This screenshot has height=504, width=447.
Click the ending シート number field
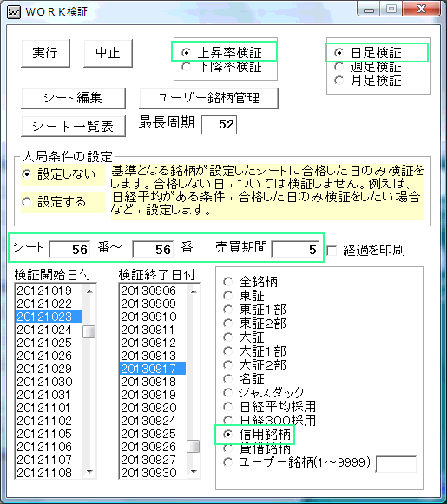(153, 250)
